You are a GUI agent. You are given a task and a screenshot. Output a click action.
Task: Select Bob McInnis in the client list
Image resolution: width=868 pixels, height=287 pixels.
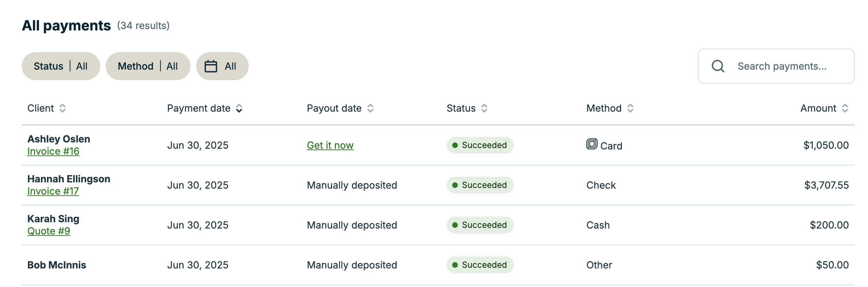tap(57, 265)
